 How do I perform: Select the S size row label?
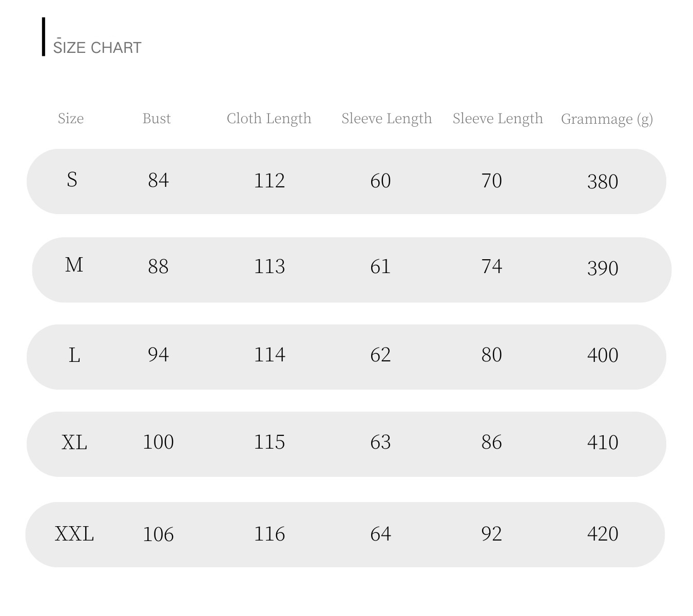(72, 180)
